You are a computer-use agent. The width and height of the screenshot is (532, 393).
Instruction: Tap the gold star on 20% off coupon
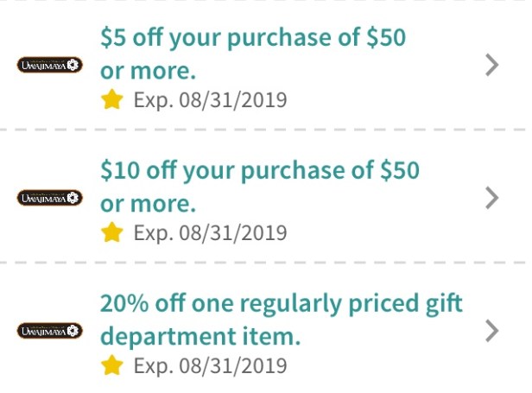pos(111,366)
